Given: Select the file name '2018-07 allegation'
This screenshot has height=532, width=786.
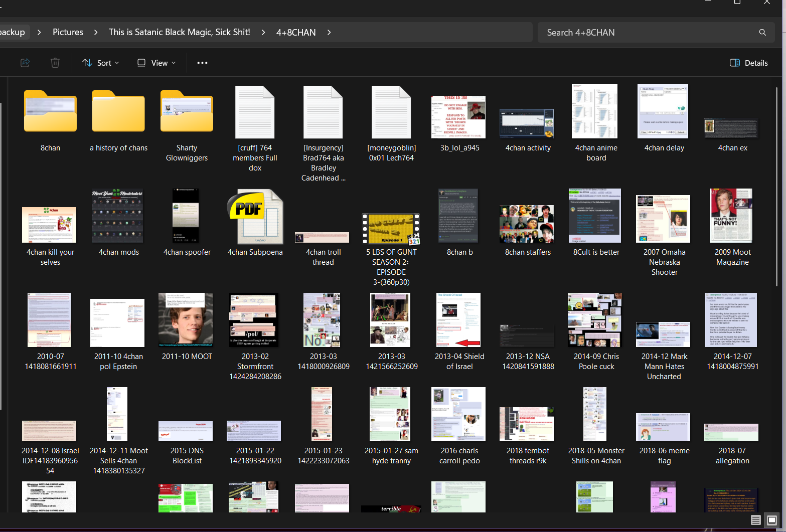Looking at the screenshot, I should click(x=732, y=456).
